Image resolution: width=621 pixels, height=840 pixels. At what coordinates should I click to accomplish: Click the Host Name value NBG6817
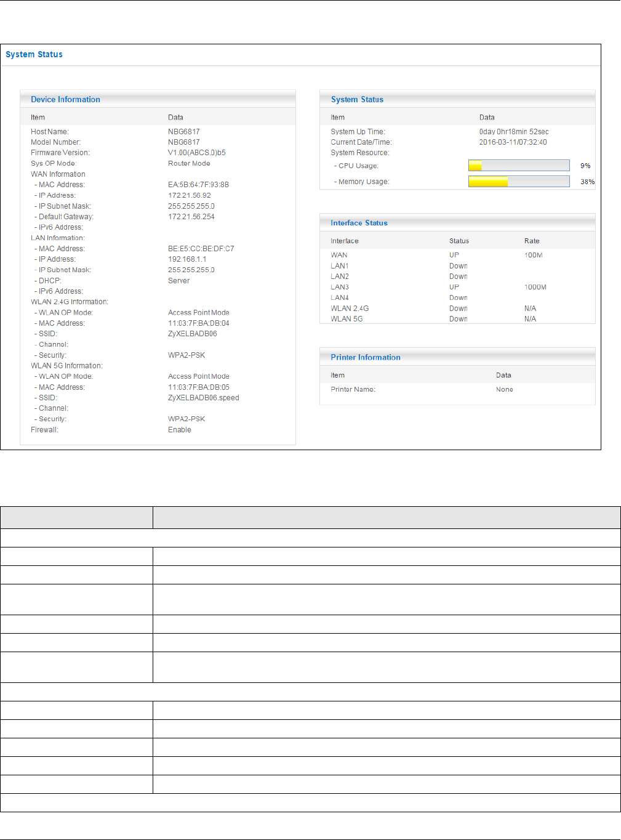(x=184, y=132)
